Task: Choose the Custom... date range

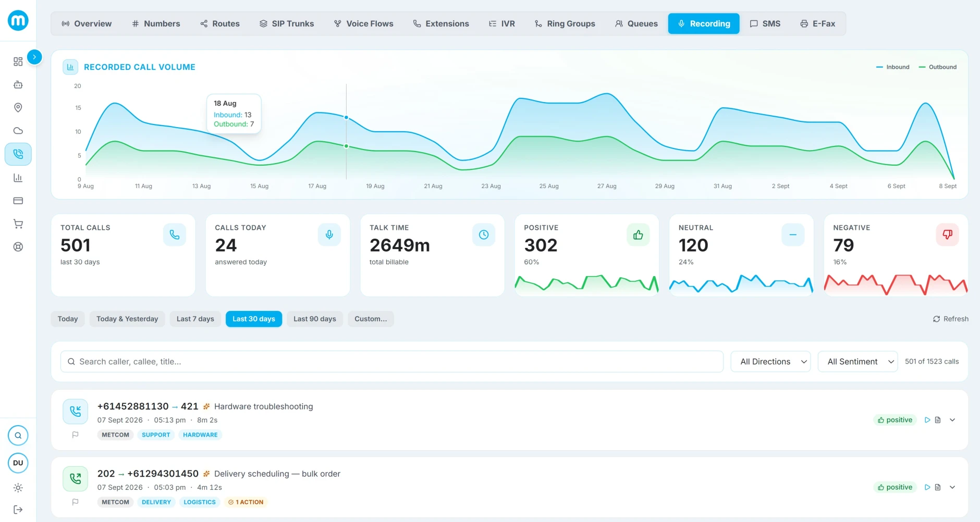Action: coord(371,319)
